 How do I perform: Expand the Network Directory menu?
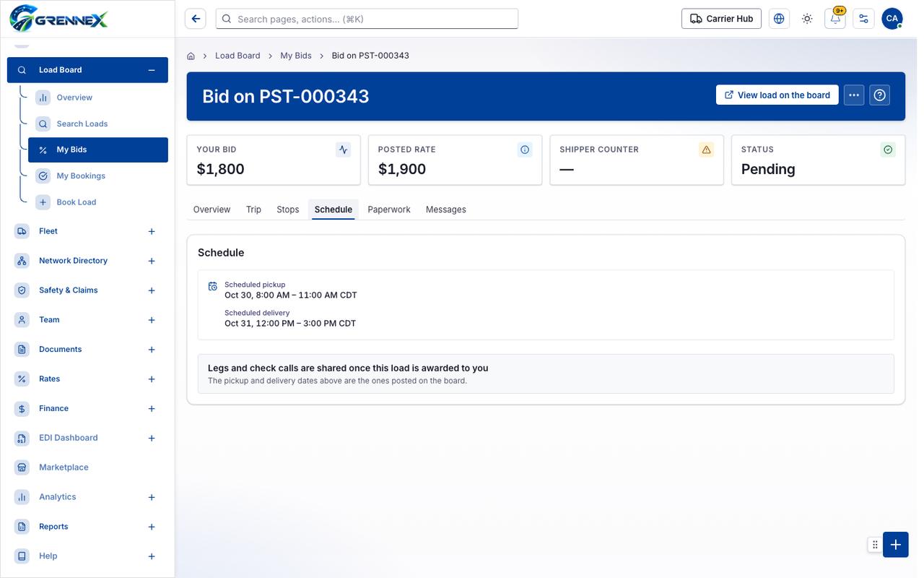[x=152, y=261]
